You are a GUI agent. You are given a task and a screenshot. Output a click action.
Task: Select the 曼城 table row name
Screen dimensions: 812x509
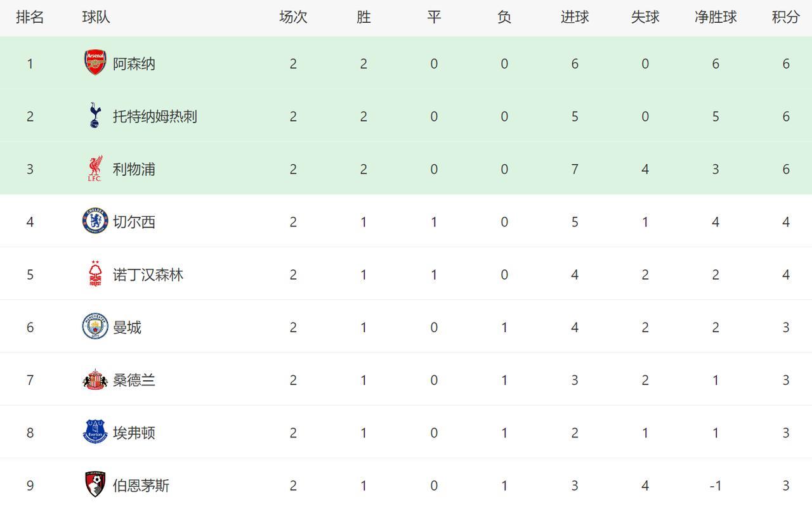(127, 326)
